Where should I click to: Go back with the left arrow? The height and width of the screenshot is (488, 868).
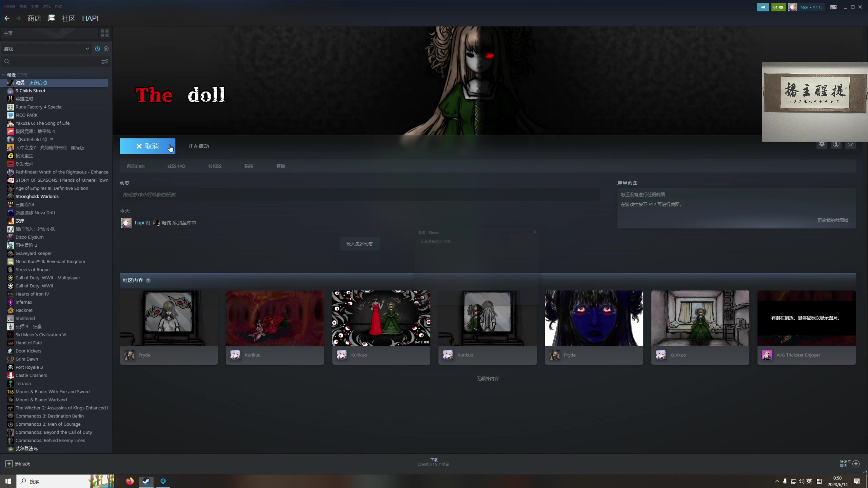7,18
